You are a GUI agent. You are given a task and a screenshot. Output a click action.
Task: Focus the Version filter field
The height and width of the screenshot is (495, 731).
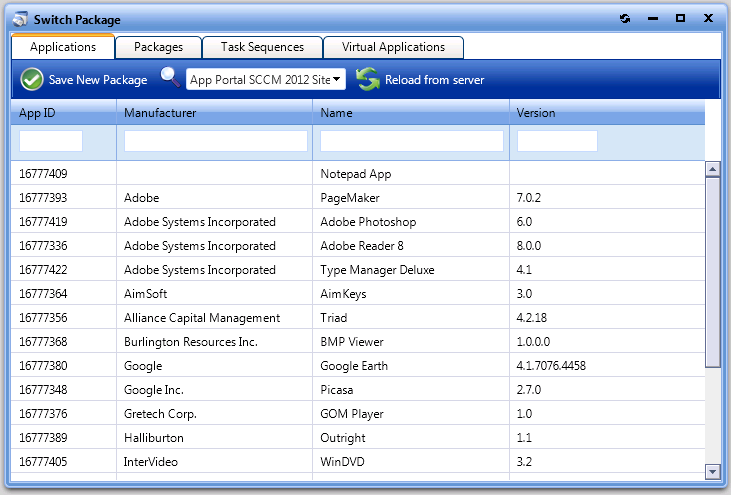pyautogui.click(x=557, y=141)
